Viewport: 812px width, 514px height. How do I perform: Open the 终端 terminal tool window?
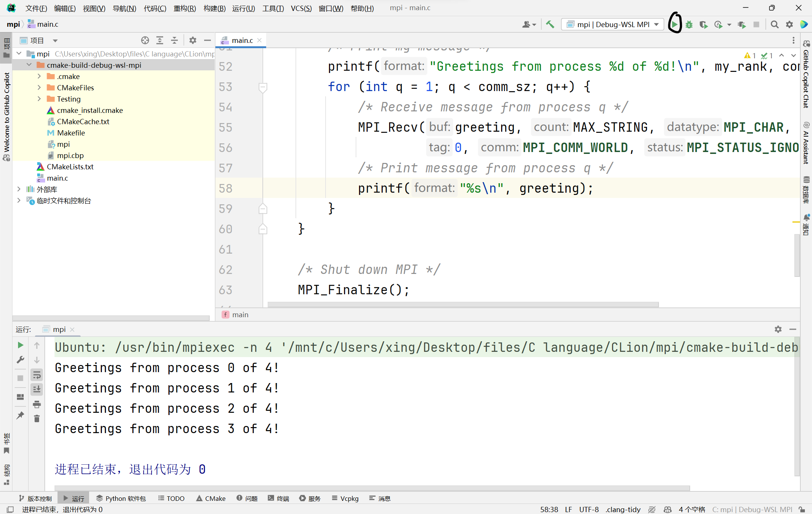click(x=279, y=499)
